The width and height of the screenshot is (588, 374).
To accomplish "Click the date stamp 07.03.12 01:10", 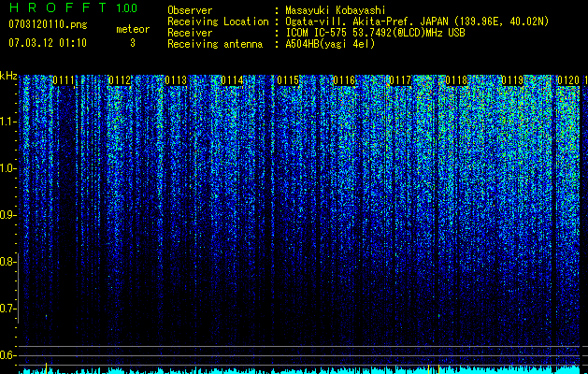I will coord(48,42).
